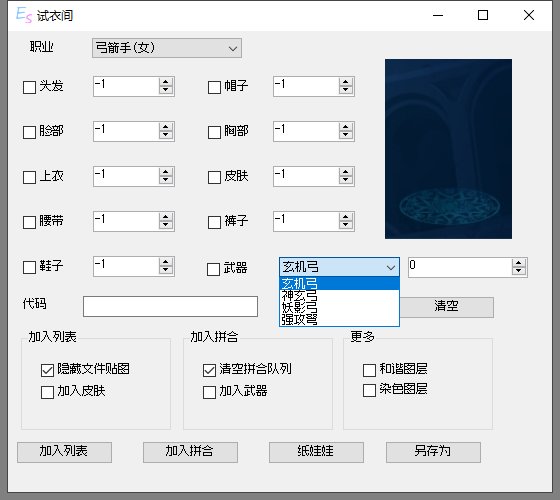Focus the 代码 text input field

coord(170,306)
